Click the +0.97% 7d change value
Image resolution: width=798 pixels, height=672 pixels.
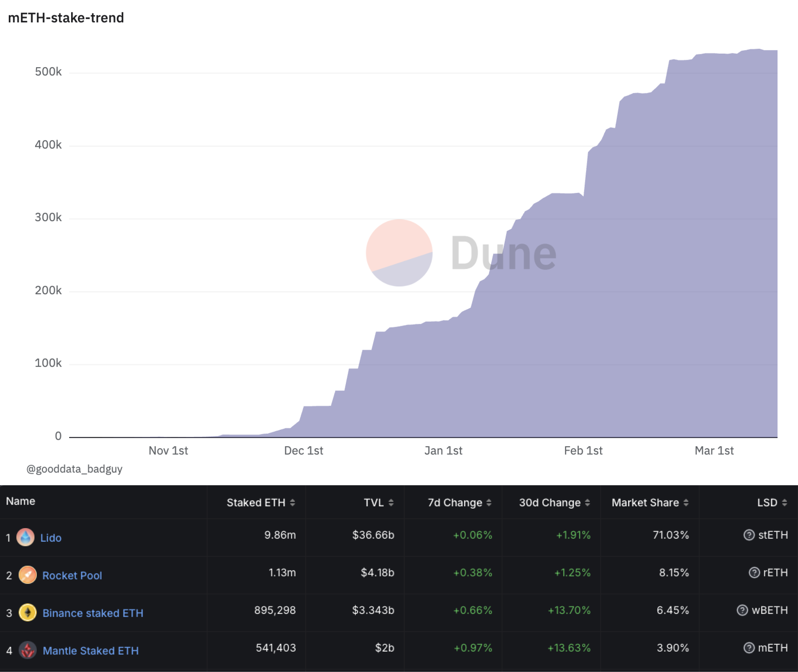point(473,648)
